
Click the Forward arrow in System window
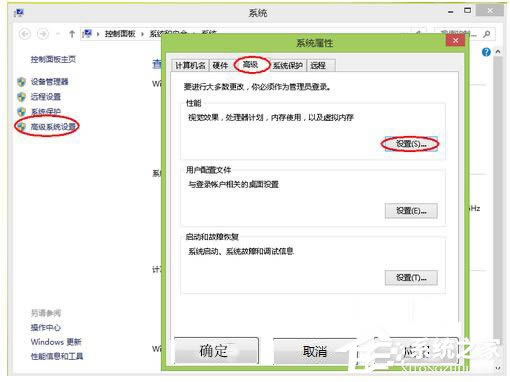tap(43, 34)
